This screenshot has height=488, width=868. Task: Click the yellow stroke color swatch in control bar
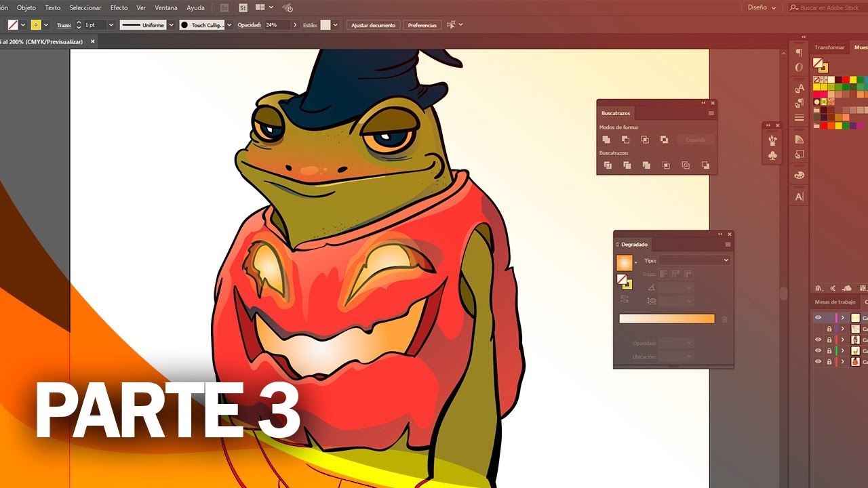(x=36, y=24)
